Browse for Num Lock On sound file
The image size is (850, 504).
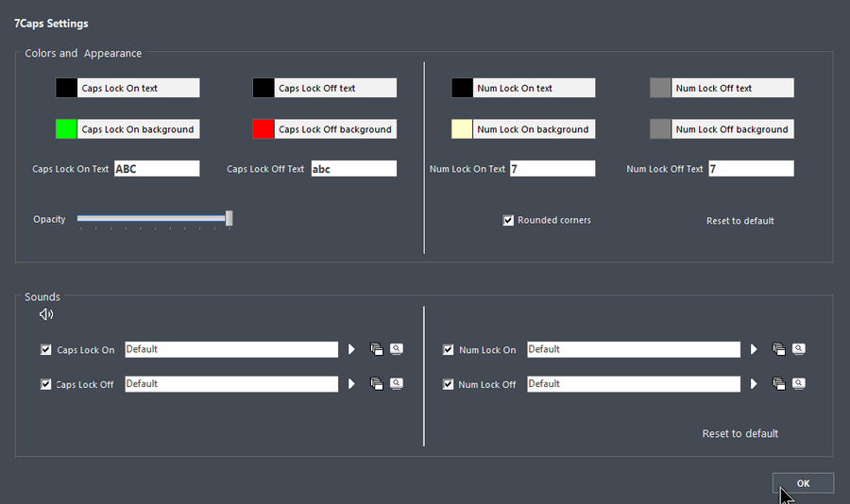[x=798, y=349]
